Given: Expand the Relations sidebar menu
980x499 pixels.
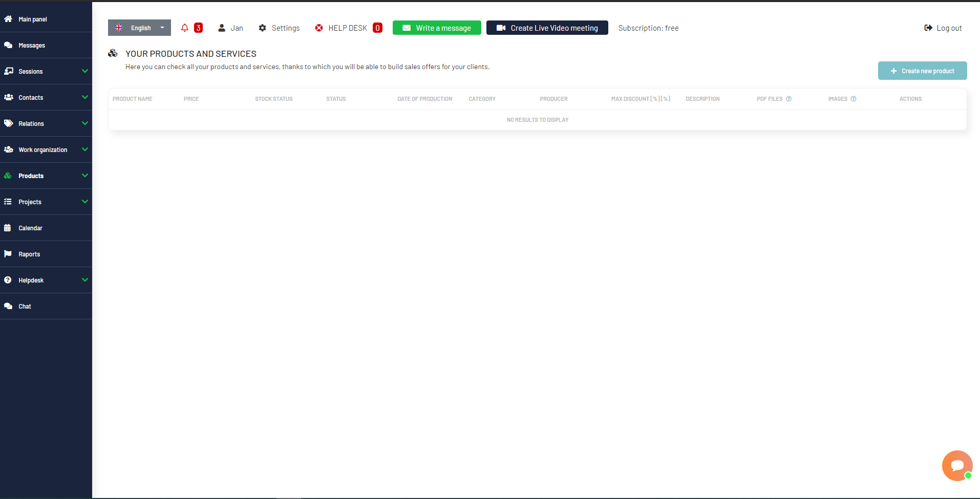Looking at the screenshot, I should 31,123.
